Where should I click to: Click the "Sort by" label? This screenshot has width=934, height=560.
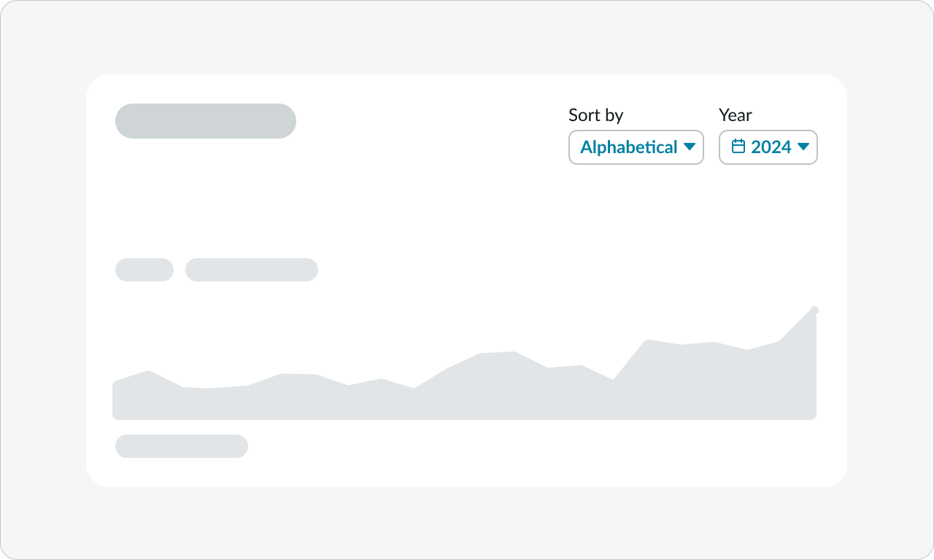click(x=595, y=115)
